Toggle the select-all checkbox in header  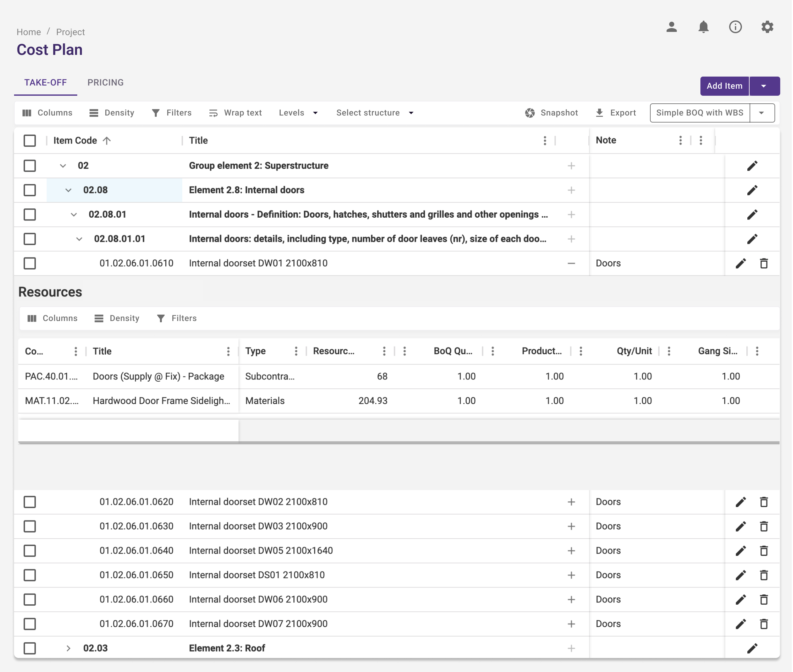pos(30,141)
